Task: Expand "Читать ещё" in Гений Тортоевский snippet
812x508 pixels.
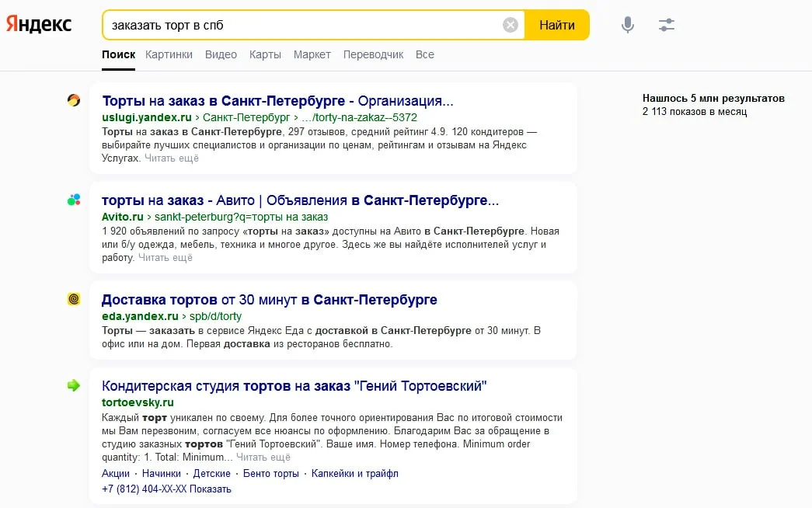Action: tap(263, 458)
